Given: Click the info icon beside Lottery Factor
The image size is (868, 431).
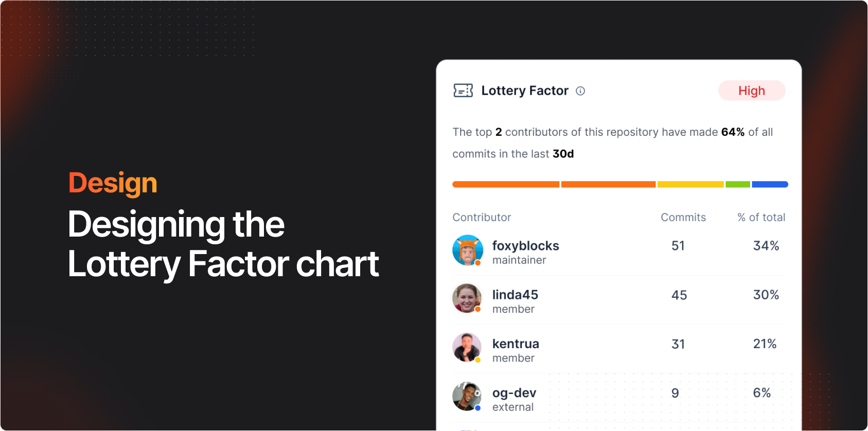Looking at the screenshot, I should coord(580,91).
